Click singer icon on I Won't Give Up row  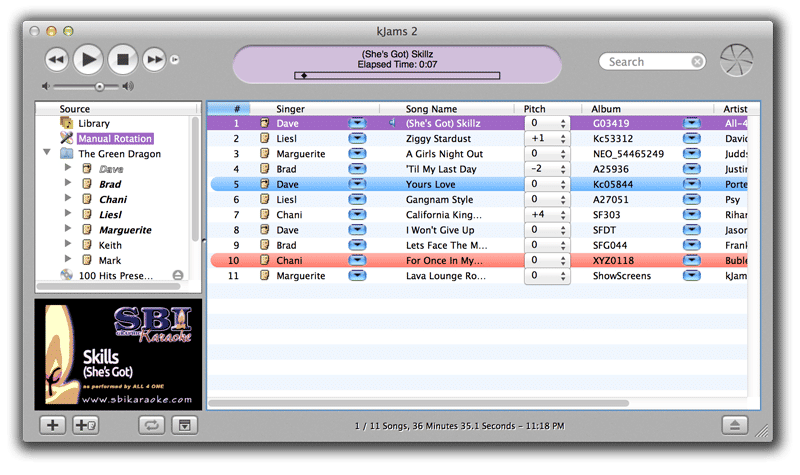click(x=264, y=230)
